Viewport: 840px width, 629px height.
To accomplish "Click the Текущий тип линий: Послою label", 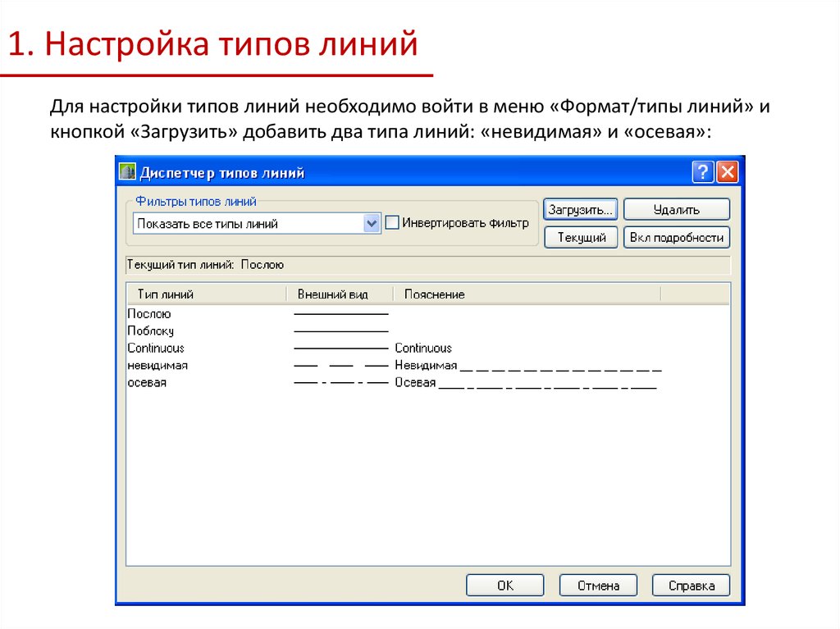I will click(205, 265).
